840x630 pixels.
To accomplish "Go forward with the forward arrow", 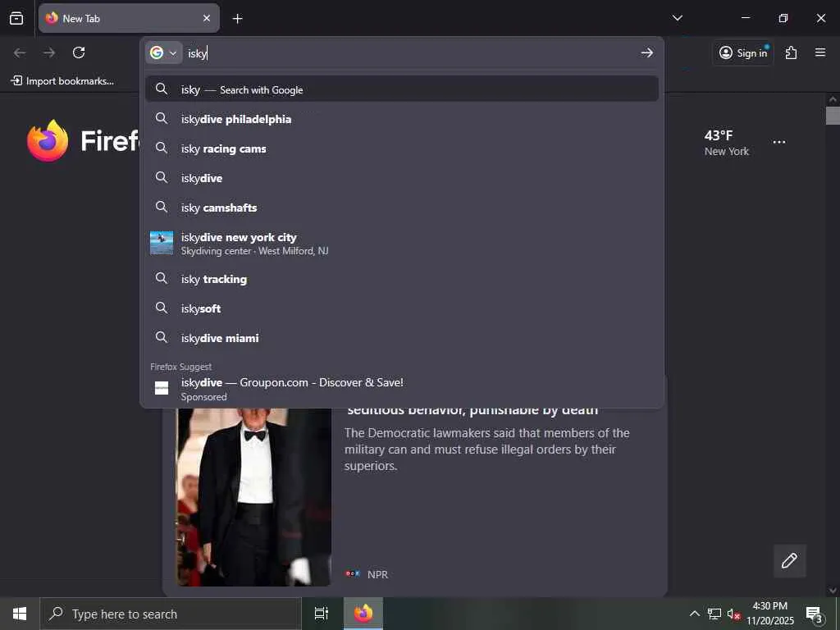I will (x=49, y=52).
